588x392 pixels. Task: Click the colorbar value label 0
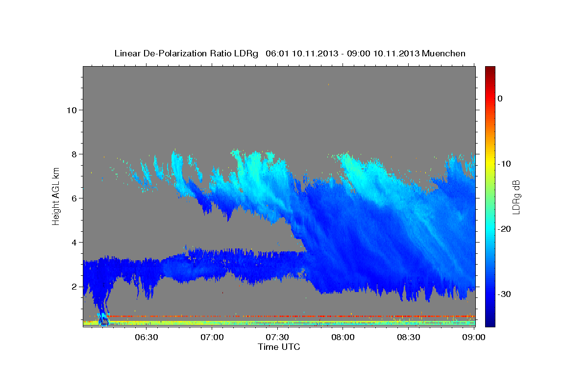click(500, 98)
